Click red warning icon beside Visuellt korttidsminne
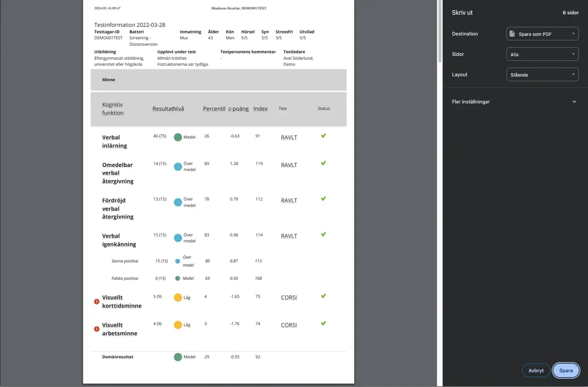Viewport: 588px width, 387px height. pos(97,301)
